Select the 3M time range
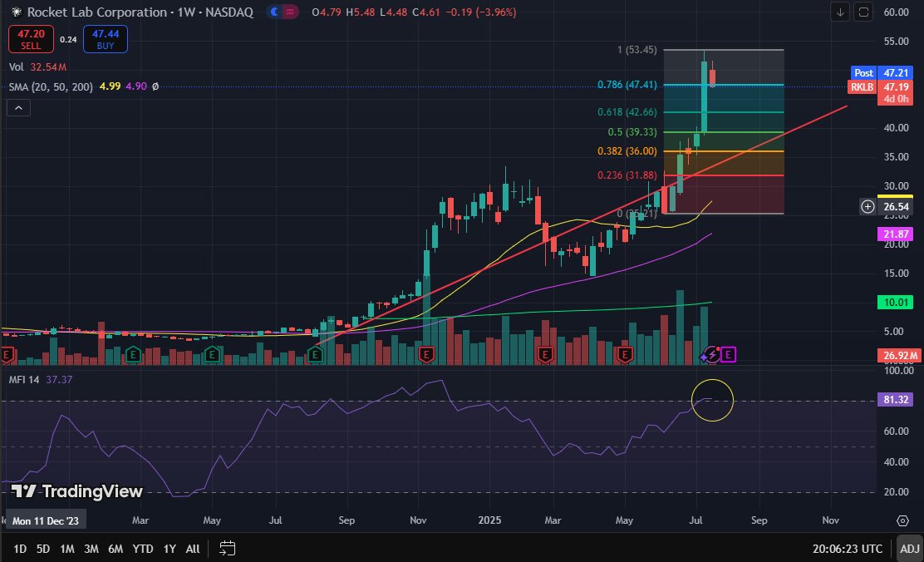 [x=91, y=549]
